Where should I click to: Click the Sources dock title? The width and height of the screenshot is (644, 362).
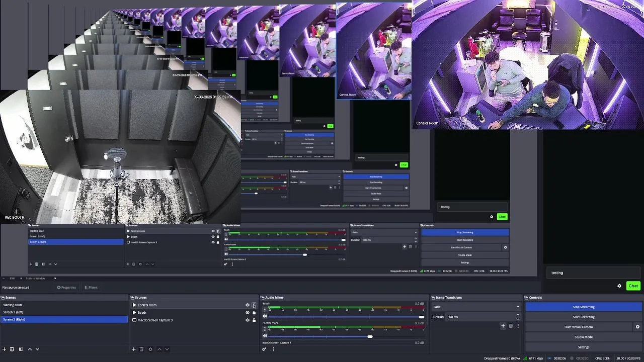tap(141, 297)
